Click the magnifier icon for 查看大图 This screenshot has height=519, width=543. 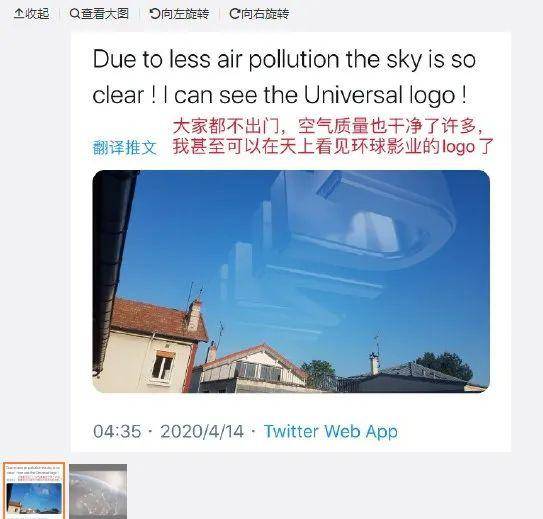click(74, 14)
